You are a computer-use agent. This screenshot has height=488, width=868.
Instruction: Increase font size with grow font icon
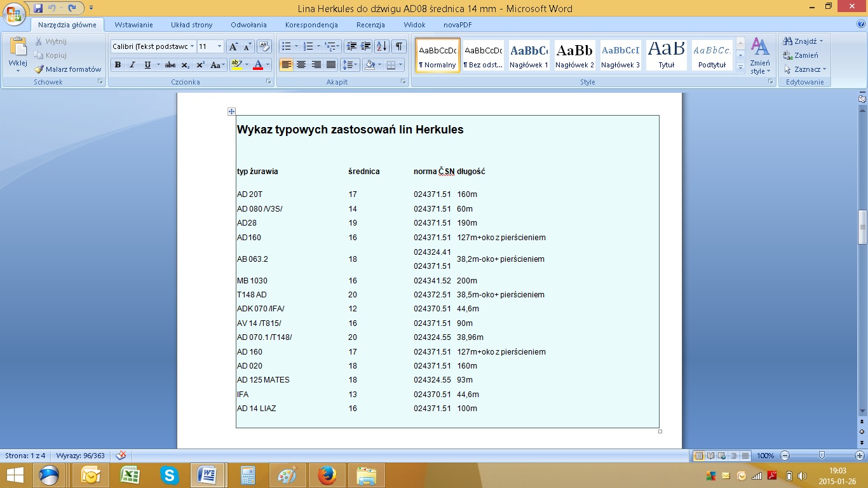pos(233,46)
